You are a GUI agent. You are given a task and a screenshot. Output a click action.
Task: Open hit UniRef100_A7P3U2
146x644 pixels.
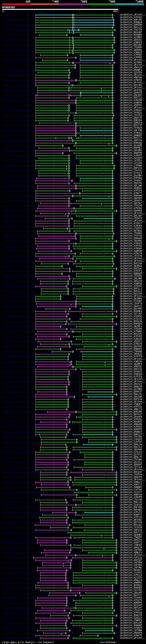[x=131, y=17]
